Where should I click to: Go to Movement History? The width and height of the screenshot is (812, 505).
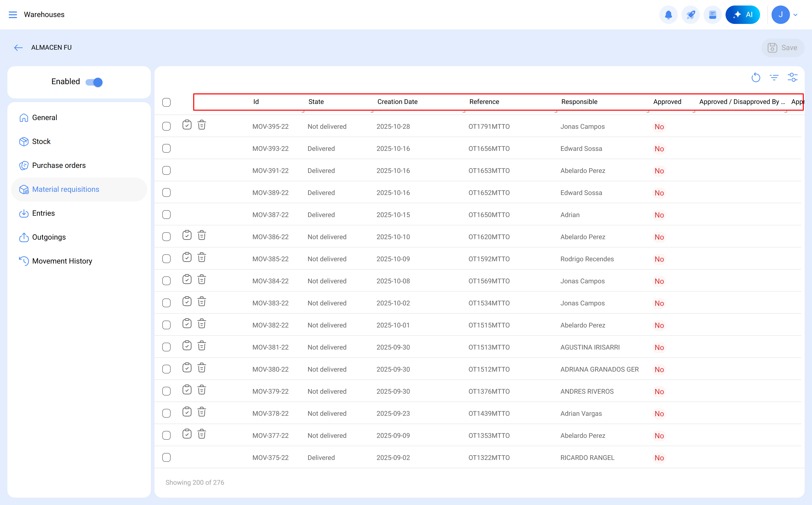[62, 261]
